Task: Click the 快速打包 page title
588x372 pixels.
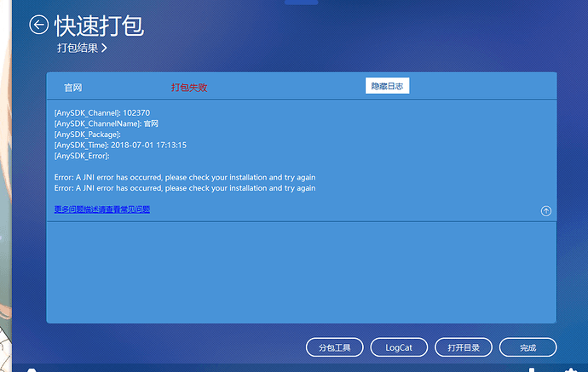Action: [99, 26]
